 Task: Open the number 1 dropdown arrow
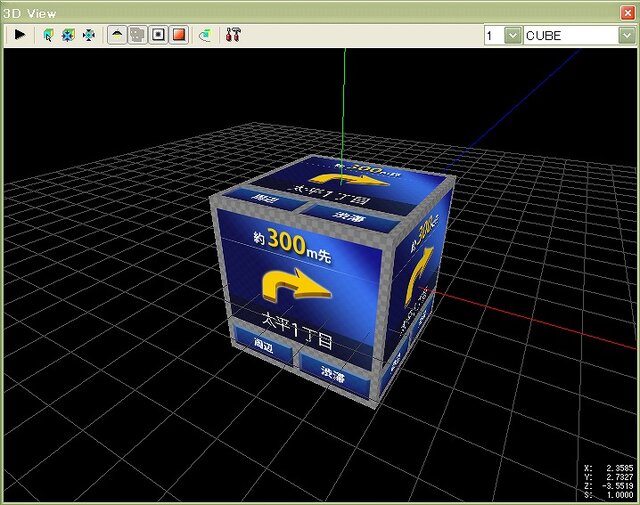coord(513,36)
